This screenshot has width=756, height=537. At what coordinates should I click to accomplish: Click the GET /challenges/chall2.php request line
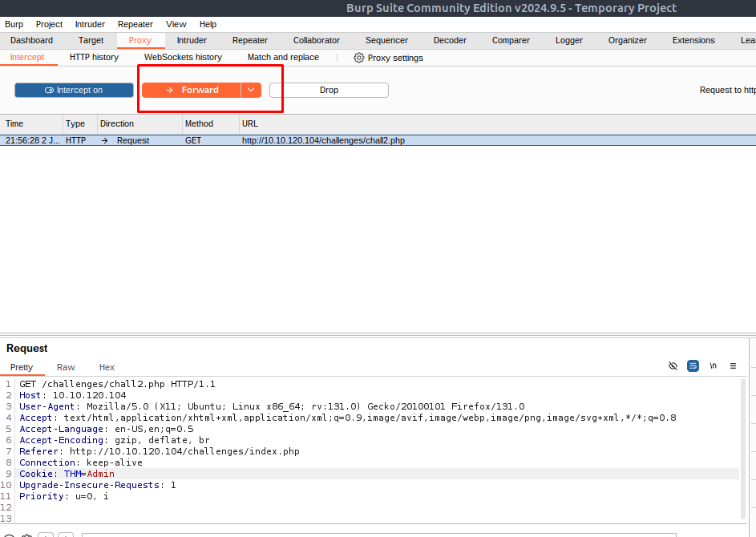[117, 384]
